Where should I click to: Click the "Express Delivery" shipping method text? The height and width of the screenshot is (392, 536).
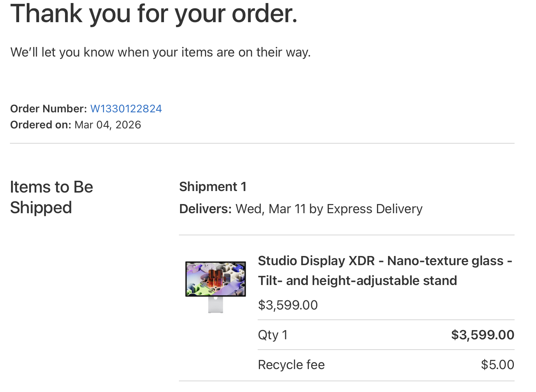click(374, 209)
